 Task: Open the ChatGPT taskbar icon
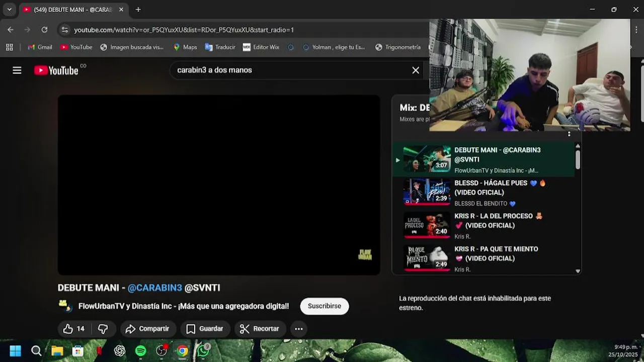click(x=120, y=350)
